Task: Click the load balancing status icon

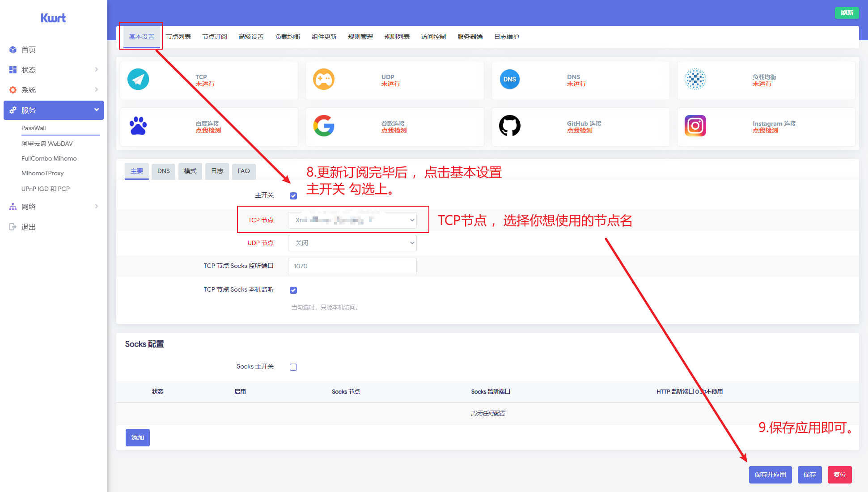Action: pos(695,80)
